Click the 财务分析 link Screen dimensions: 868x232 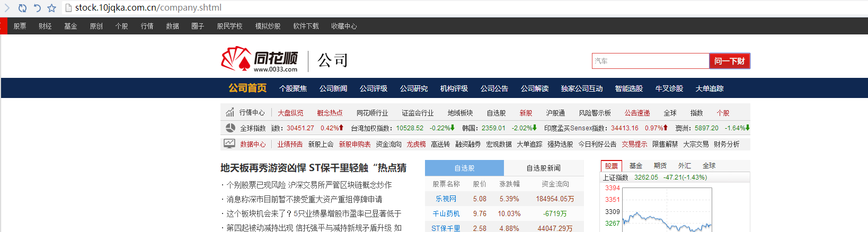[x=727, y=144]
